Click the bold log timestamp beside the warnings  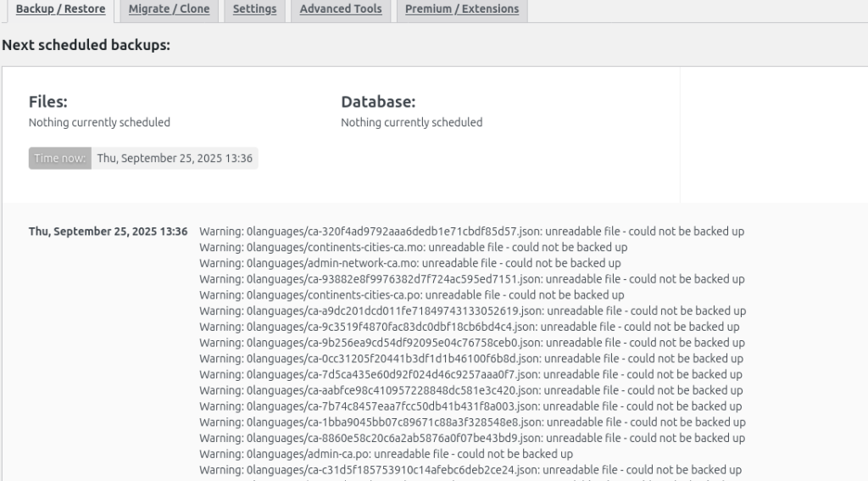pyautogui.click(x=108, y=232)
